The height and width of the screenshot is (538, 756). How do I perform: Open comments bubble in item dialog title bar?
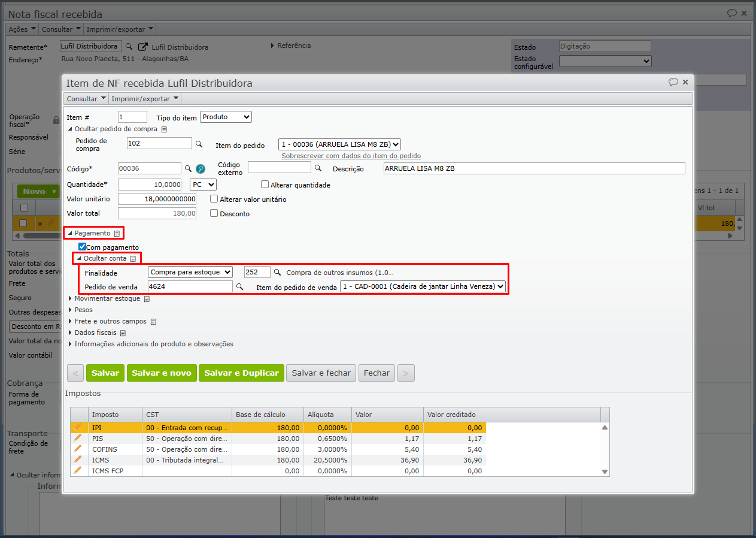pos(673,83)
